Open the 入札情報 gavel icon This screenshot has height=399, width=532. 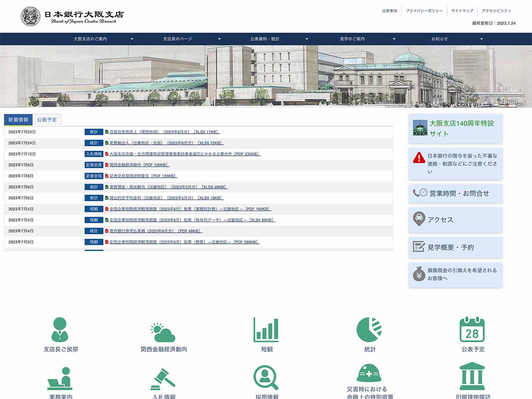click(163, 379)
